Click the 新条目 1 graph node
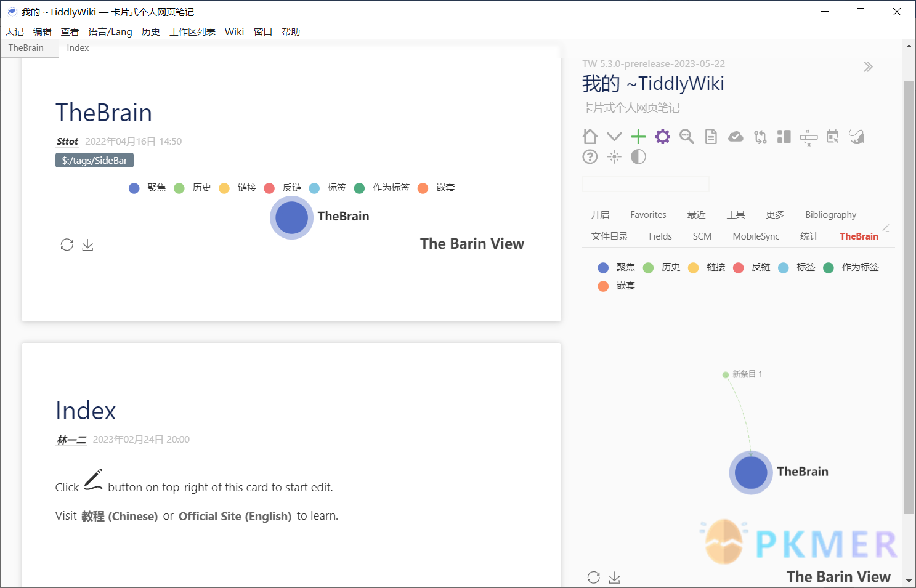The width and height of the screenshot is (916, 588). pos(726,374)
